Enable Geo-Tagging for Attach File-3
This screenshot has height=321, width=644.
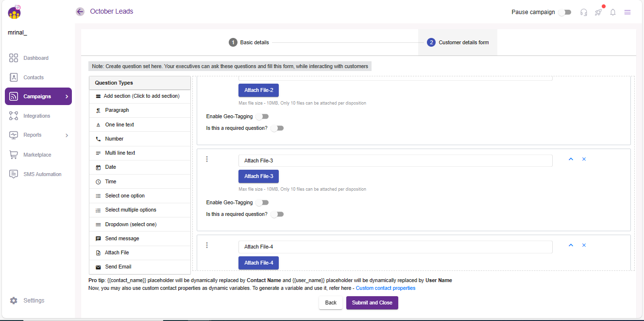point(262,203)
